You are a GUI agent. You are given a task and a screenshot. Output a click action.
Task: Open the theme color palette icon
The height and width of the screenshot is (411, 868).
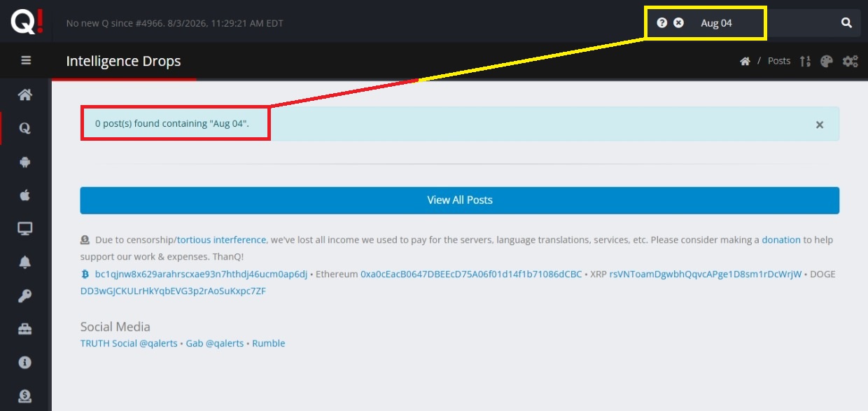[826, 61]
